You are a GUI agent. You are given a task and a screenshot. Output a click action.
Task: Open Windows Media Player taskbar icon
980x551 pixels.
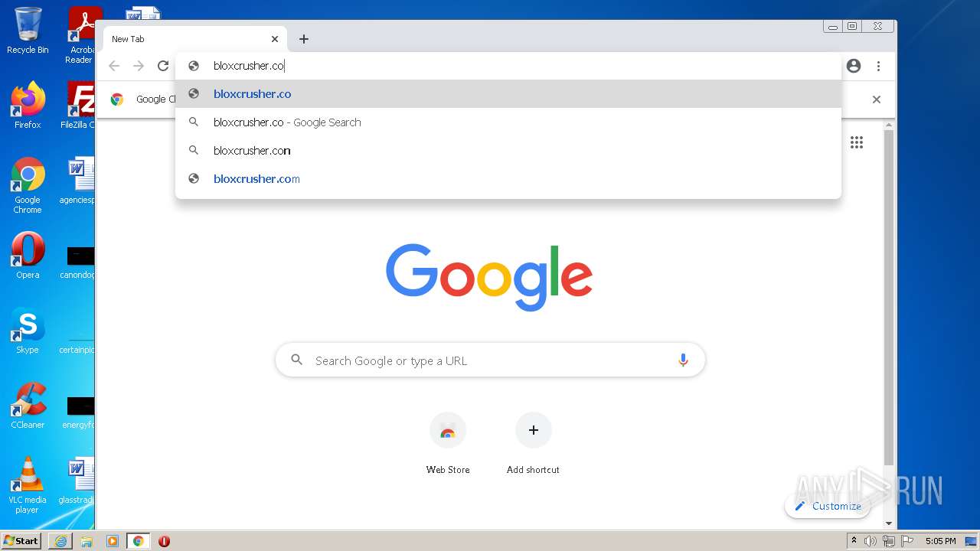click(113, 541)
